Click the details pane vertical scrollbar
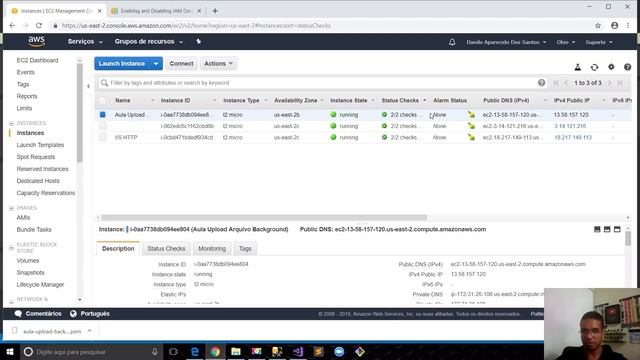This screenshot has height=360, width=640. point(628,238)
